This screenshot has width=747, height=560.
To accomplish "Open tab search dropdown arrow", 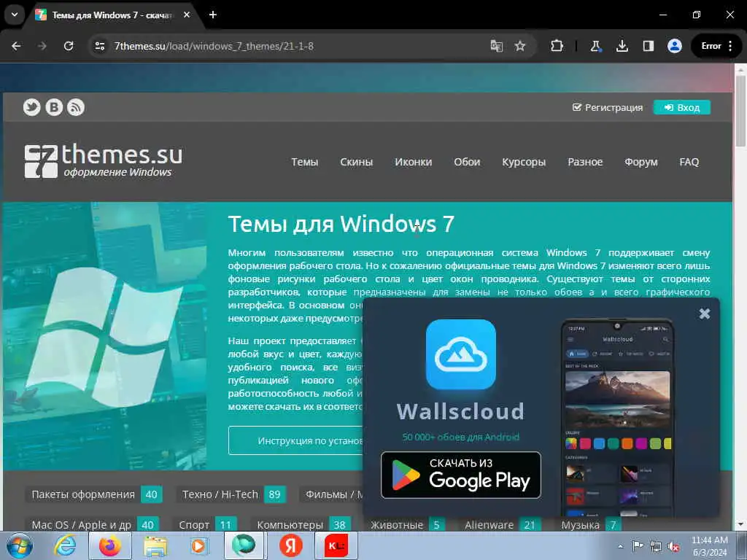I will [x=15, y=15].
